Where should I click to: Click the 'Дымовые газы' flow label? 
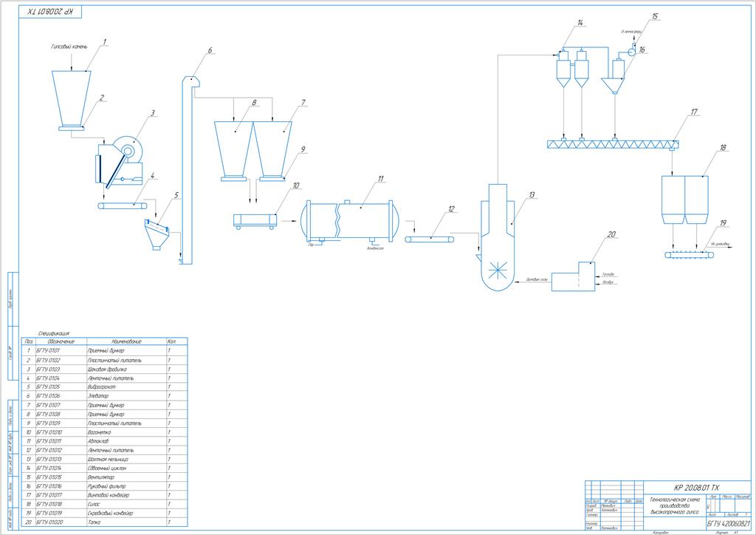coord(537,280)
